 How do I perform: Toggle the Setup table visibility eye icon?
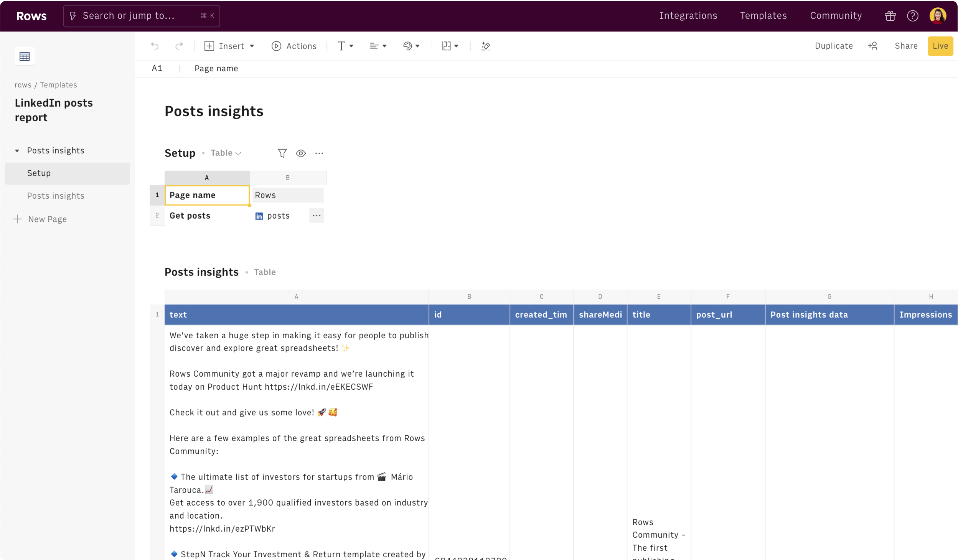tap(301, 153)
